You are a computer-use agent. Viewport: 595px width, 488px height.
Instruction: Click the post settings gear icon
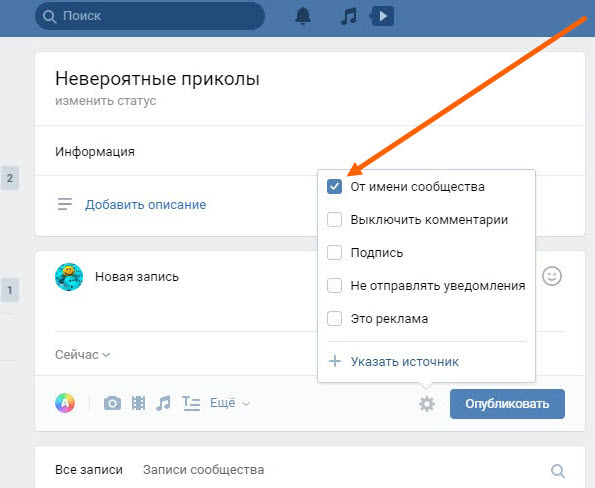tap(427, 404)
